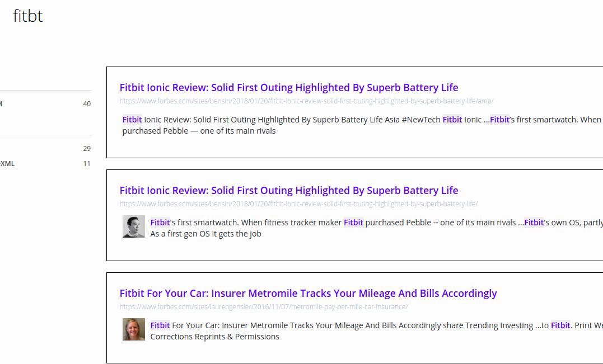
Task: Click the count 11 next to XML
Action: 87,163
